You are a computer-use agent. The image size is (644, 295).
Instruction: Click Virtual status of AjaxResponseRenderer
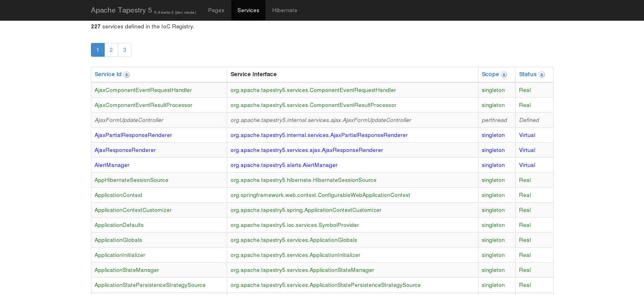(x=527, y=150)
